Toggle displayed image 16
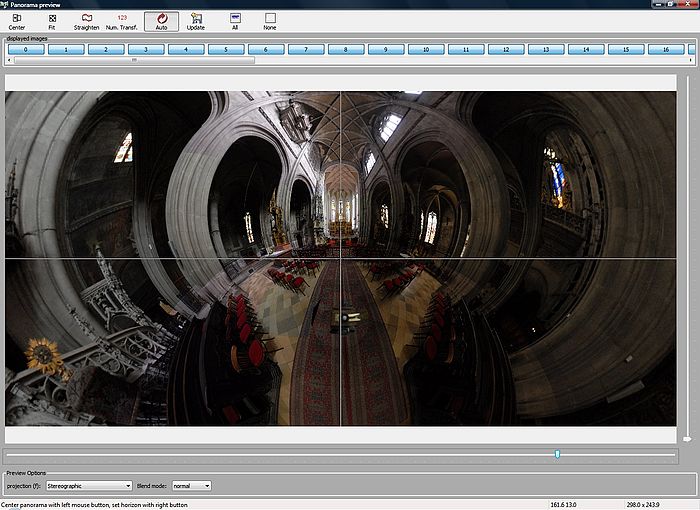This screenshot has width=700, height=510. coord(665,49)
